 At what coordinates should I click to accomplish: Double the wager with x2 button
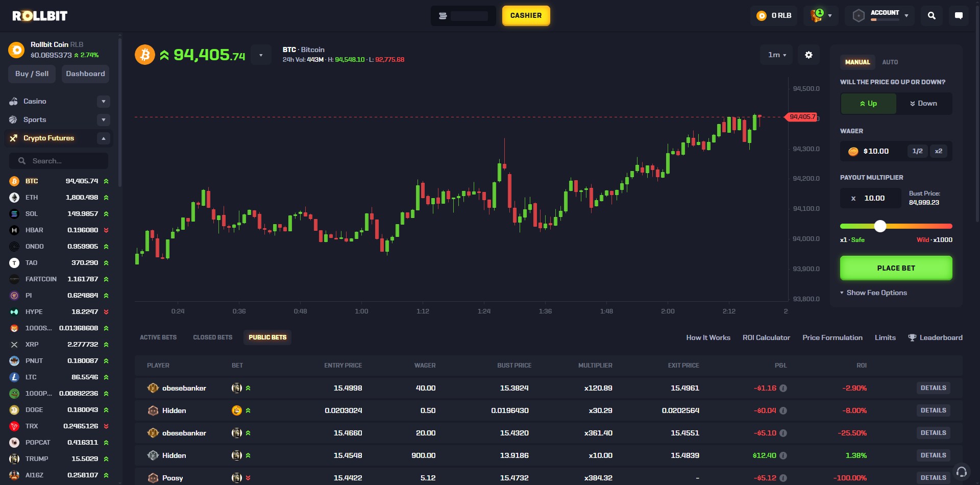click(938, 151)
